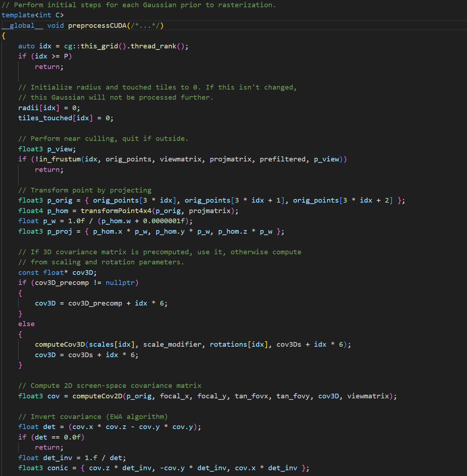467x476 pixels.
Task: Click the "float det_inv = 1.f / det;" line
Action: (72, 458)
